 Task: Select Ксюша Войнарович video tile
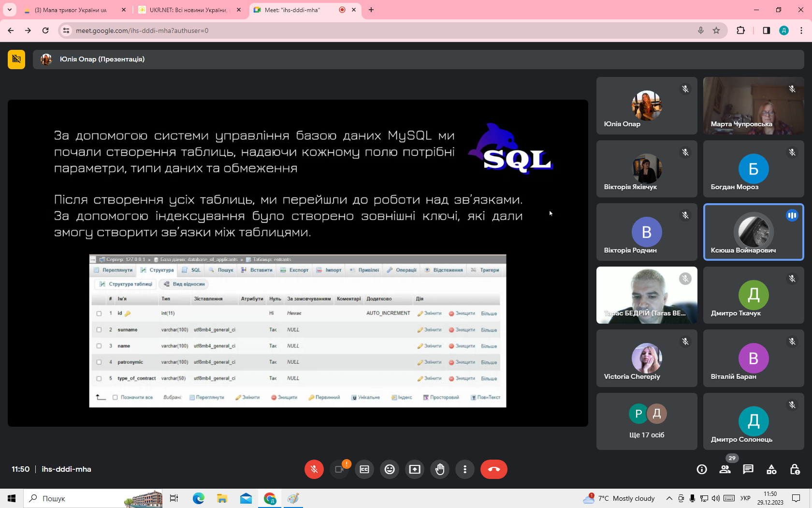(x=753, y=232)
